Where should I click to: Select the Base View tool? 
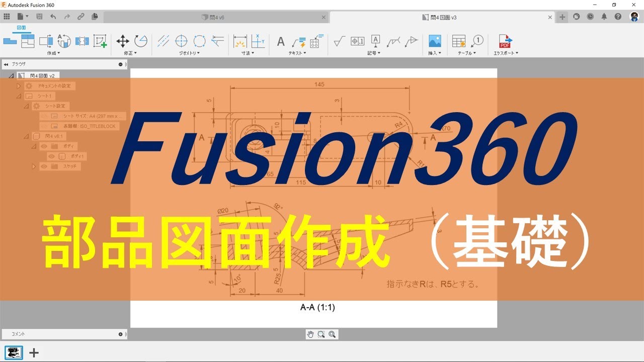point(10,41)
